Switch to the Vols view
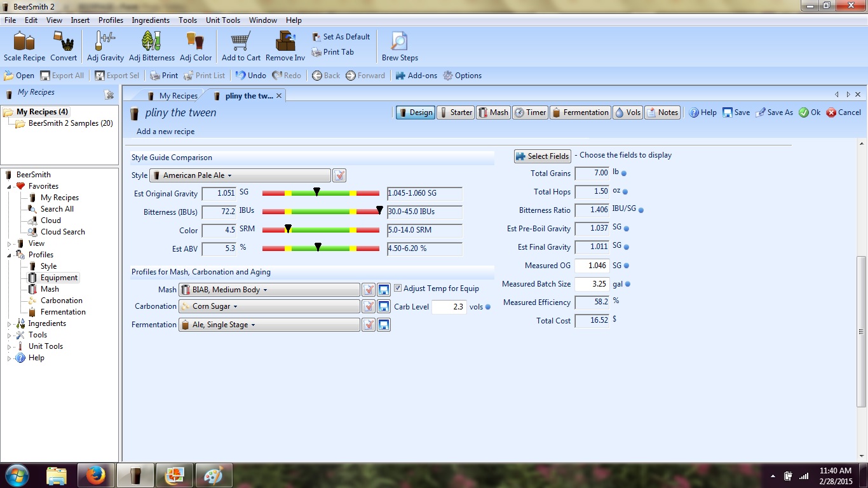This screenshot has height=488, width=868. click(x=628, y=112)
